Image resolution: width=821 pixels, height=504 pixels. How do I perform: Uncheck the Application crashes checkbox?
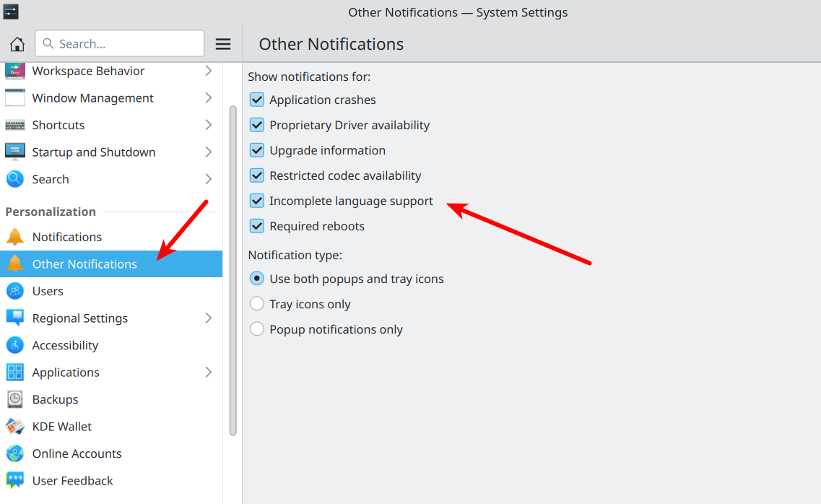pyautogui.click(x=256, y=100)
